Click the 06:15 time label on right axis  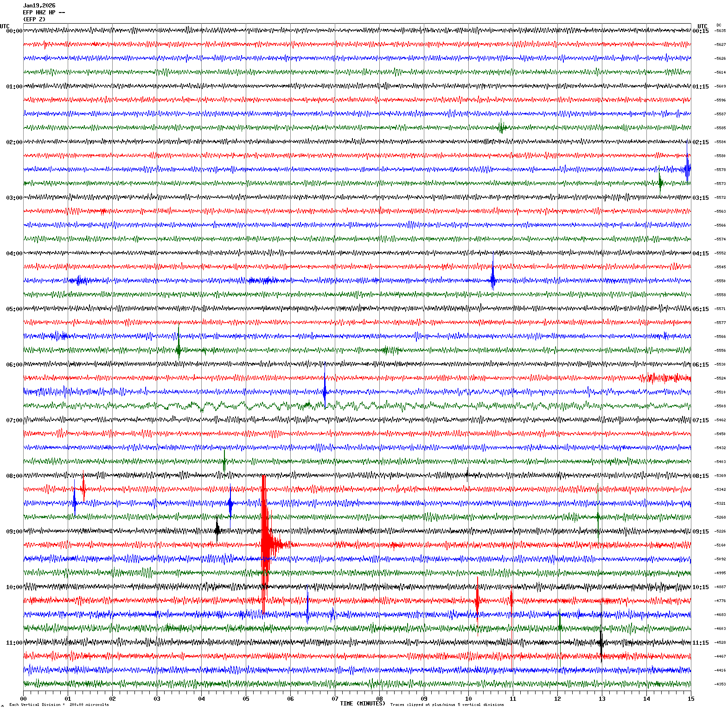700,365
